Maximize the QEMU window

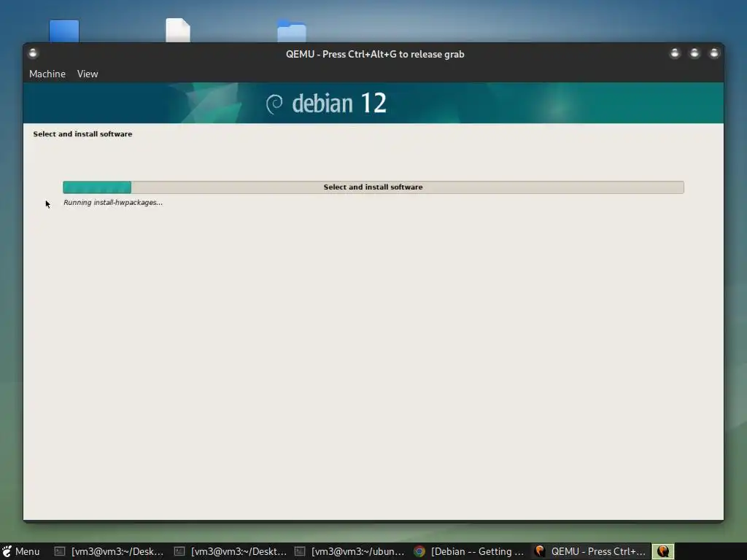(694, 52)
